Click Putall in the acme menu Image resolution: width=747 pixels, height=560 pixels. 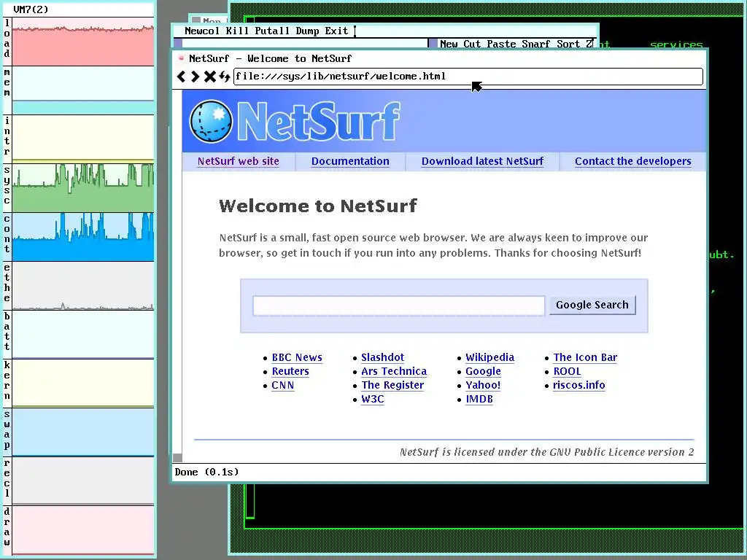tap(272, 31)
